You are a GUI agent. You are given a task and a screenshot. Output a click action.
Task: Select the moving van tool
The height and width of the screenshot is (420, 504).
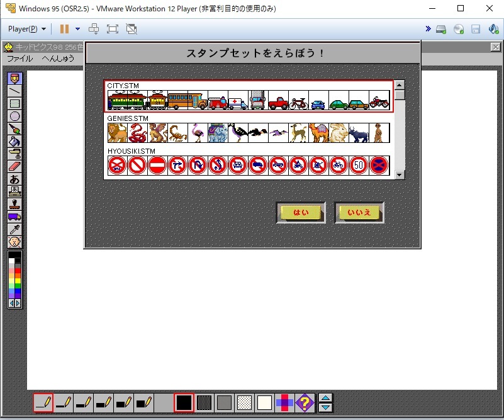point(14,217)
